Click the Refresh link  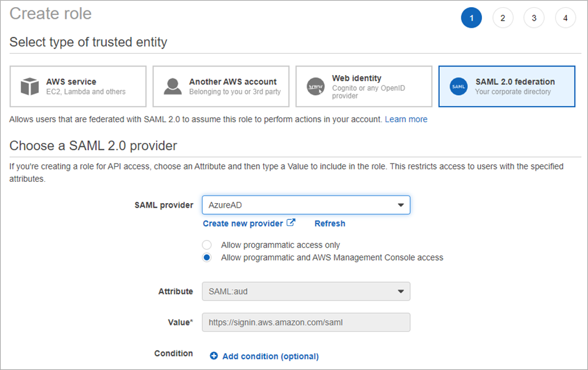[x=330, y=223]
